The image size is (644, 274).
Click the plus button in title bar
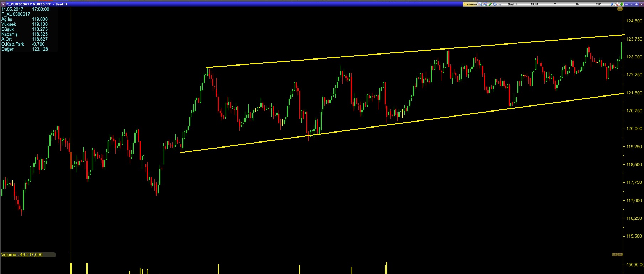pyautogui.click(x=636, y=4)
